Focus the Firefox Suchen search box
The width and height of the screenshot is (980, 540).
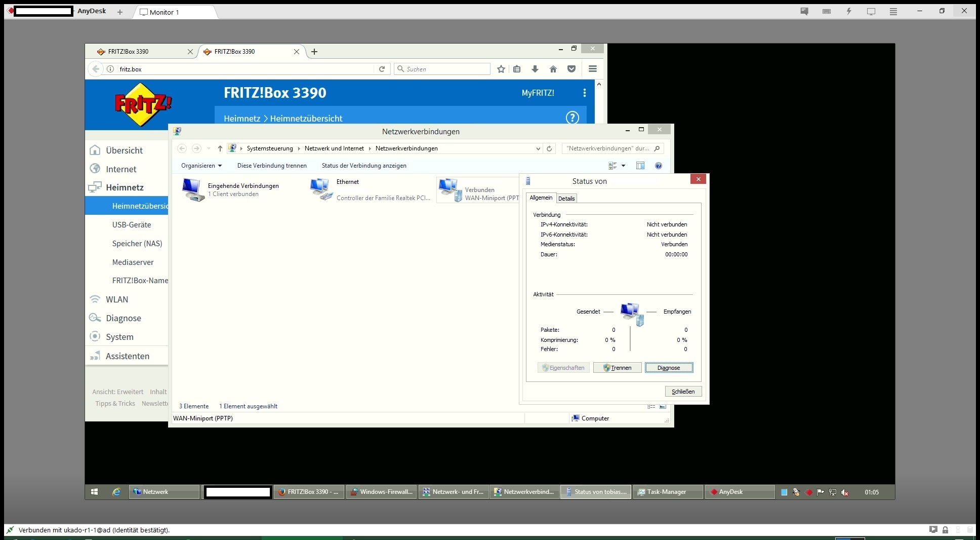(442, 69)
